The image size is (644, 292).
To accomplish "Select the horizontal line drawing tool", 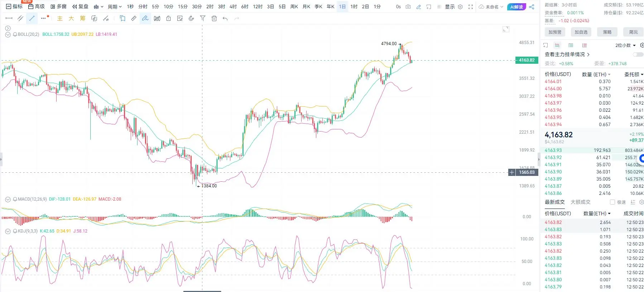I will click(9, 18).
